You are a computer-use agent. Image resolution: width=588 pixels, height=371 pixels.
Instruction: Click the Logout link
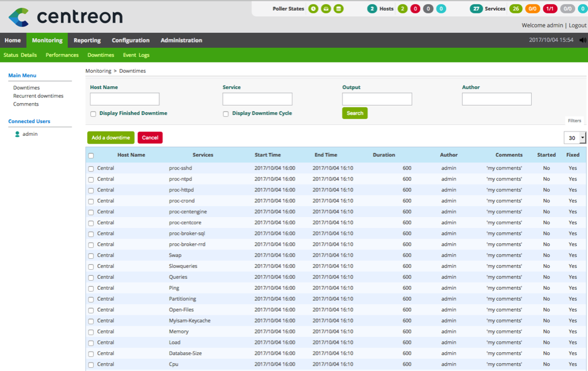click(x=577, y=25)
